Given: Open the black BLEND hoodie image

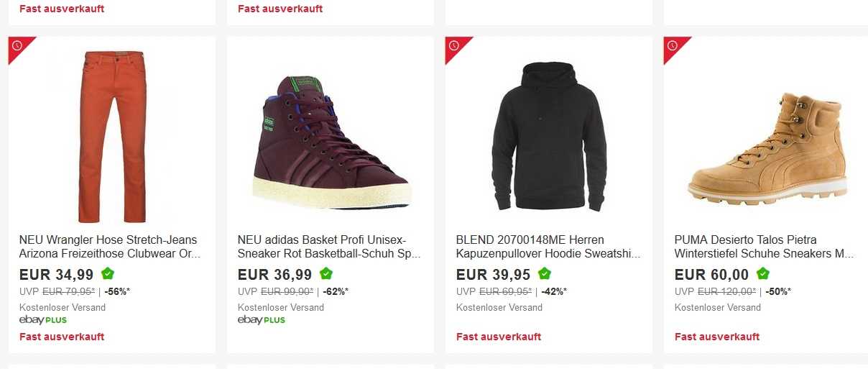Looking at the screenshot, I should [x=549, y=137].
